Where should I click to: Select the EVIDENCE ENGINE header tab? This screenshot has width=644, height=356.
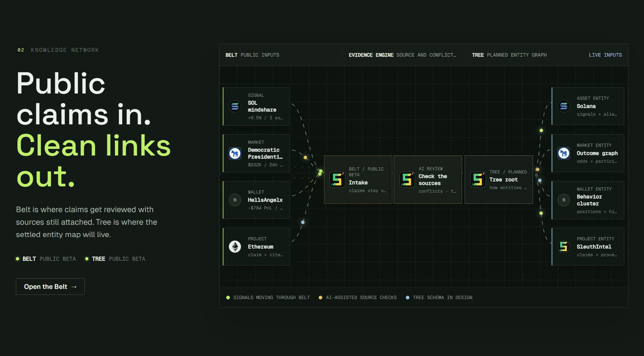402,55
